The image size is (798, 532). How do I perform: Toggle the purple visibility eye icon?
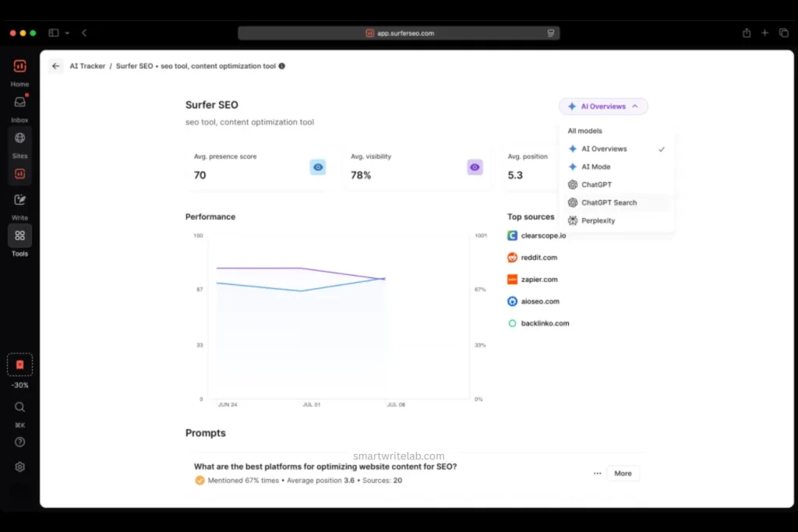coord(475,167)
